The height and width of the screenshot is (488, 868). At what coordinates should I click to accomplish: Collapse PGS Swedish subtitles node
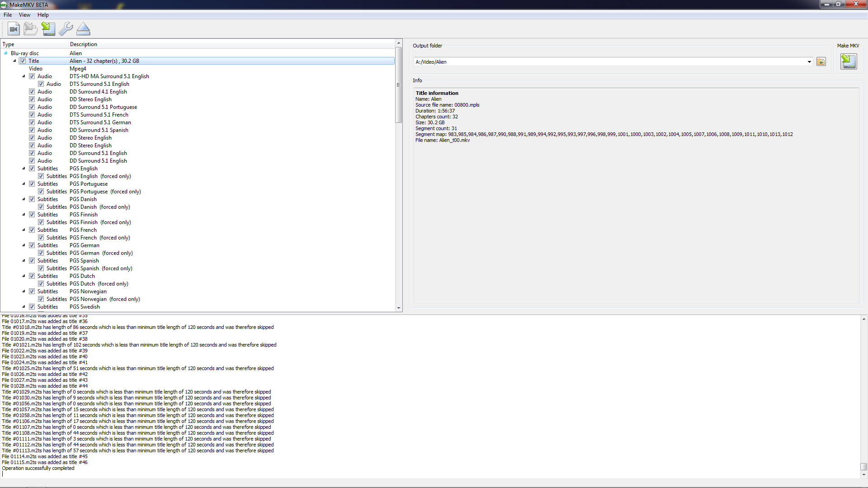point(24,307)
